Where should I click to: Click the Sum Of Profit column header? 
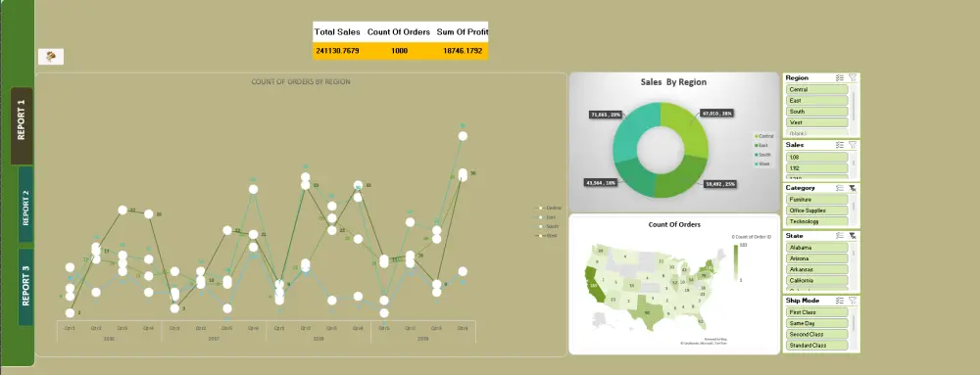[463, 32]
